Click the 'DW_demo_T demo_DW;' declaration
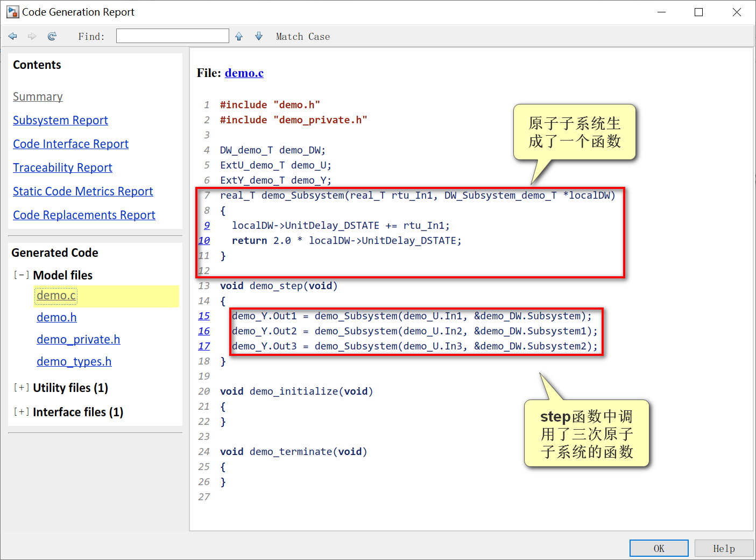 pyautogui.click(x=273, y=150)
